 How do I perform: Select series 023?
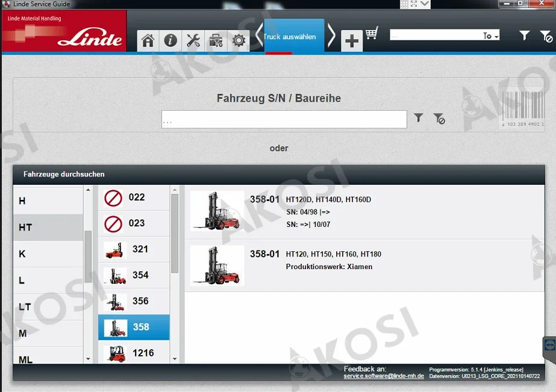coord(134,223)
